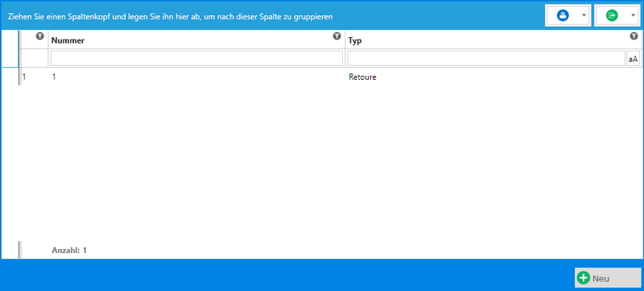This screenshot has height=291, width=644.
Task: Open the print options dropdown arrow
Action: [584, 15]
